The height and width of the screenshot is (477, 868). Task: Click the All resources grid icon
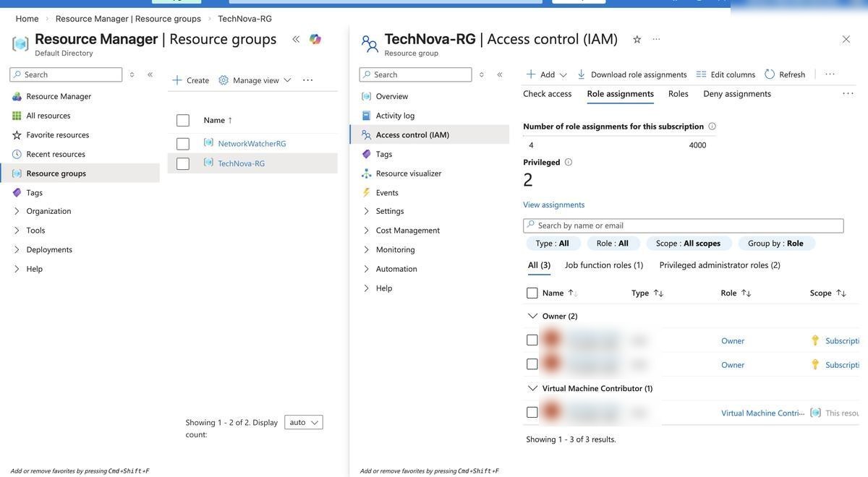click(x=17, y=116)
